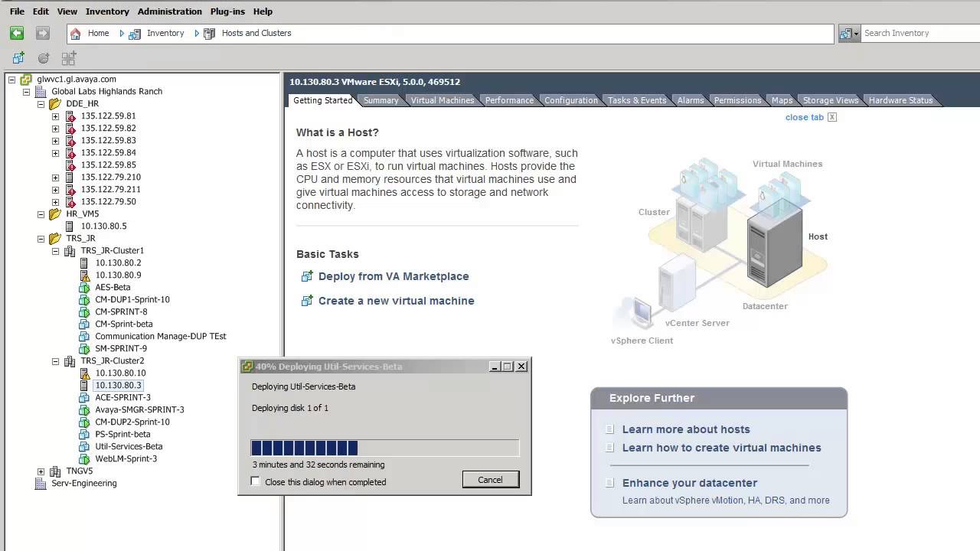
Task: Click the Serv-Engineering datacenter icon
Action: click(x=41, y=484)
